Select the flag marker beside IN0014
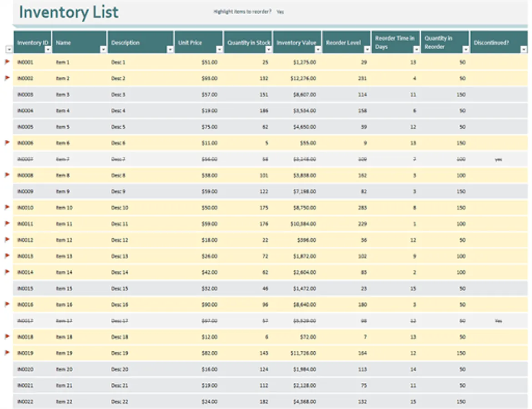The width and height of the screenshot is (532, 409). click(7, 272)
